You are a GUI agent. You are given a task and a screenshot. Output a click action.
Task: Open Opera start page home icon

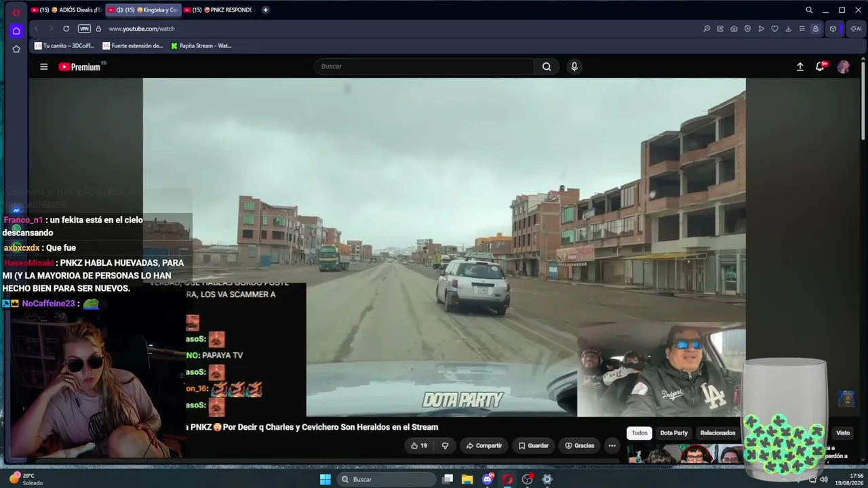16,30
